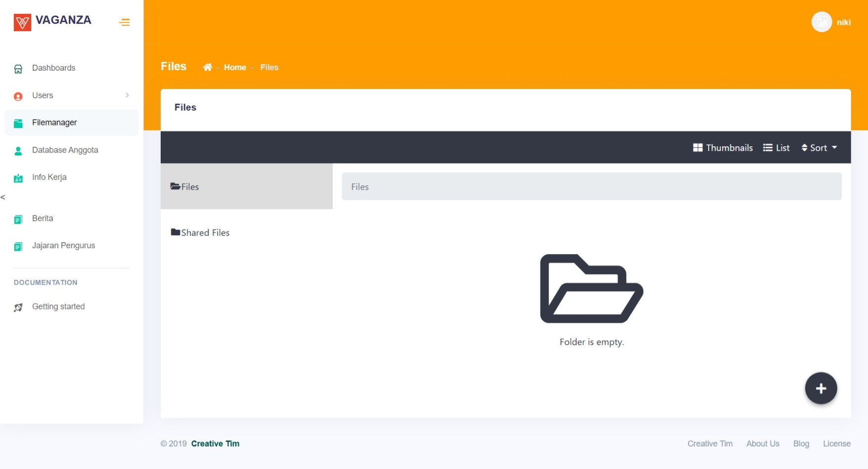Open the Sort dropdown
868x469 pixels.
tap(819, 148)
